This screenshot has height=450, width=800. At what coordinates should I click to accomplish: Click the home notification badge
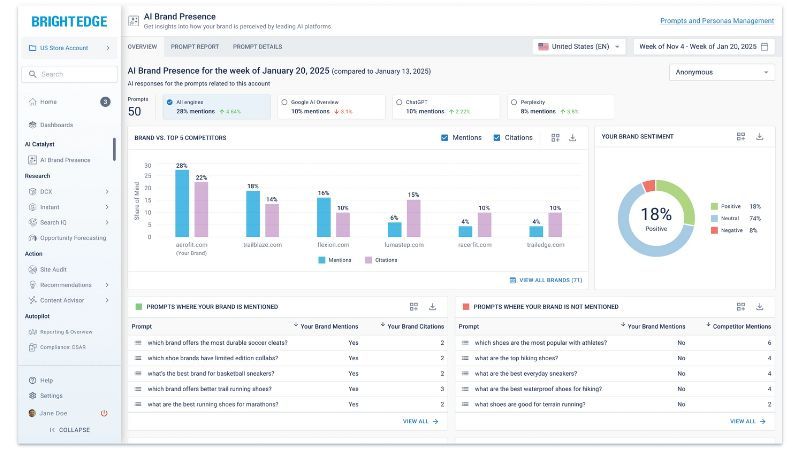click(x=105, y=102)
